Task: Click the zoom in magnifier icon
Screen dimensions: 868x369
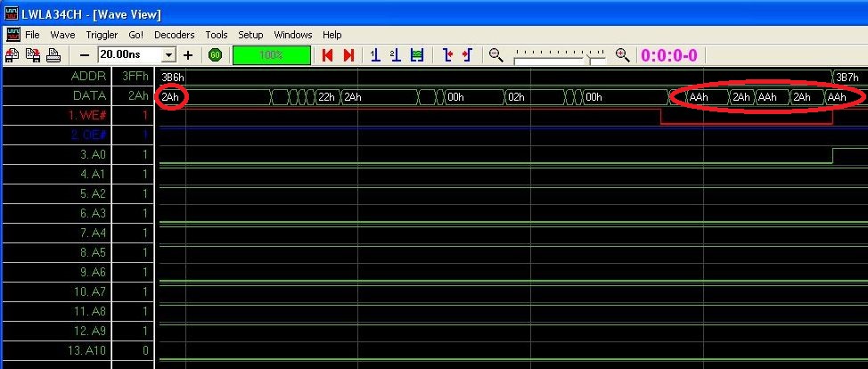Action: (x=622, y=55)
